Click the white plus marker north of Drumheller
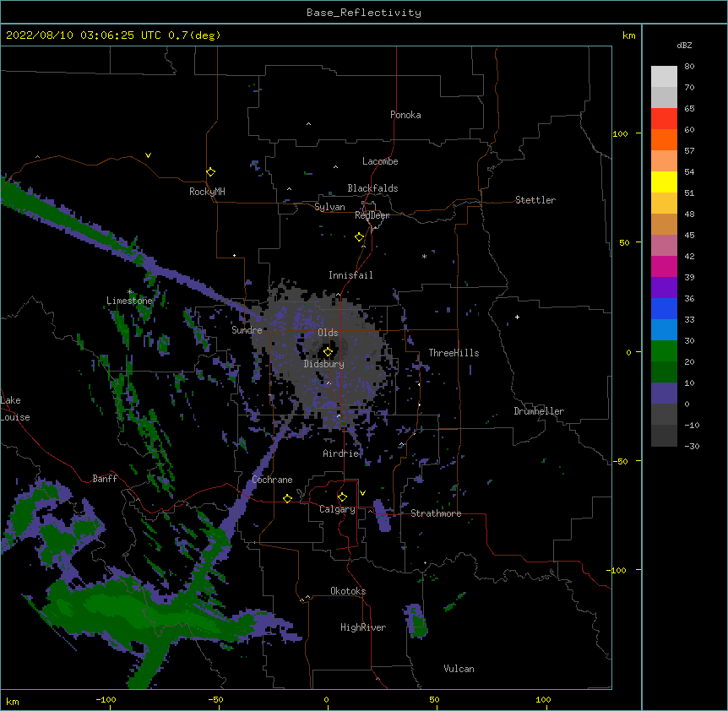 [x=517, y=317]
